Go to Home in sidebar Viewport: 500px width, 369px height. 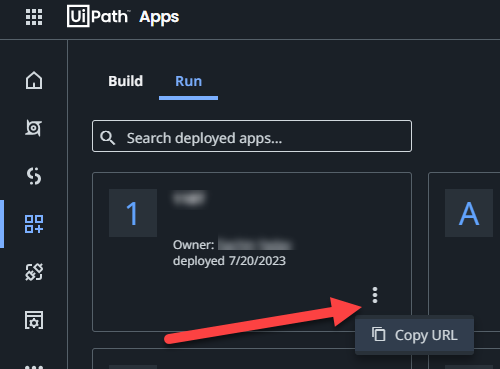[x=34, y=80]
